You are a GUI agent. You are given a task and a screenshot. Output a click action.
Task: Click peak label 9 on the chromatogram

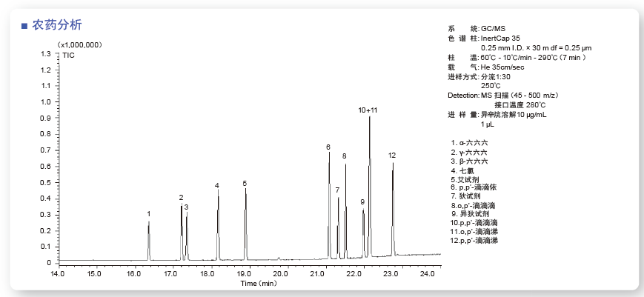point(362,202)
